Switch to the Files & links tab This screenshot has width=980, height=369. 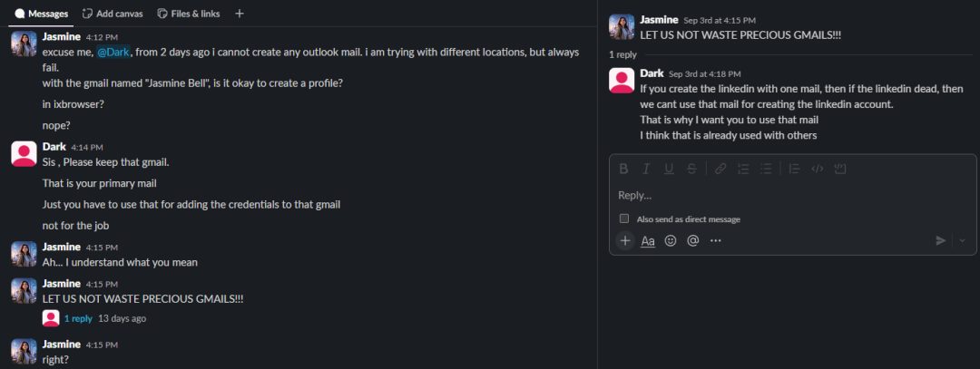188,13
